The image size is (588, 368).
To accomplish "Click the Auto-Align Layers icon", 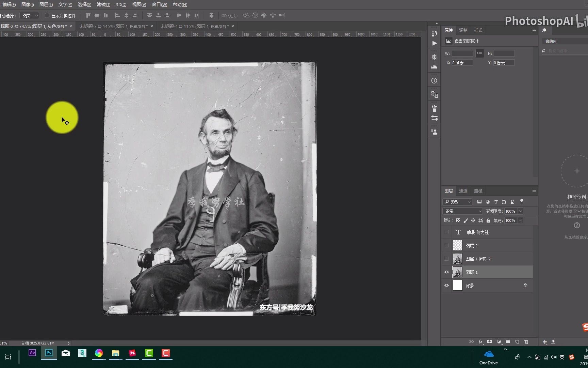I will coord(211,15).
